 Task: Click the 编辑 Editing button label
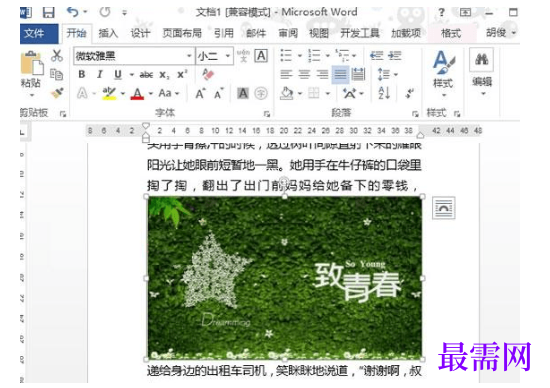[482, 82]
